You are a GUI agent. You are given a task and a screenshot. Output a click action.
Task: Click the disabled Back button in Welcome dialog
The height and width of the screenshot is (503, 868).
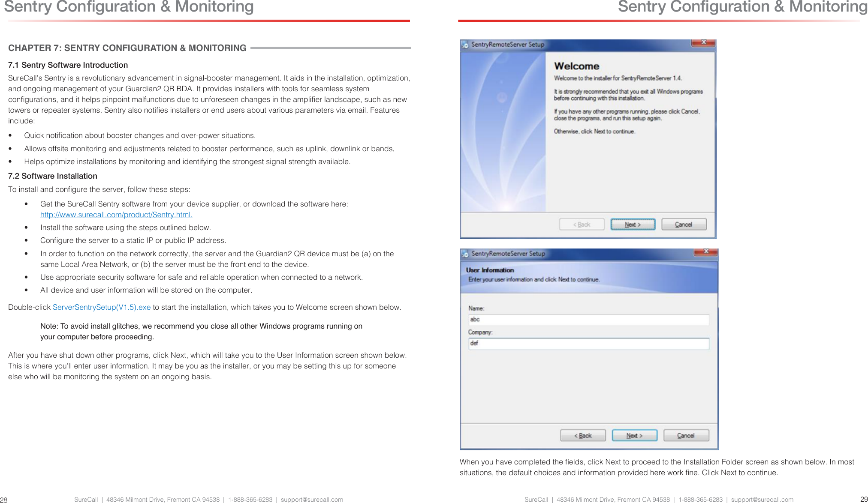point(582,225)
